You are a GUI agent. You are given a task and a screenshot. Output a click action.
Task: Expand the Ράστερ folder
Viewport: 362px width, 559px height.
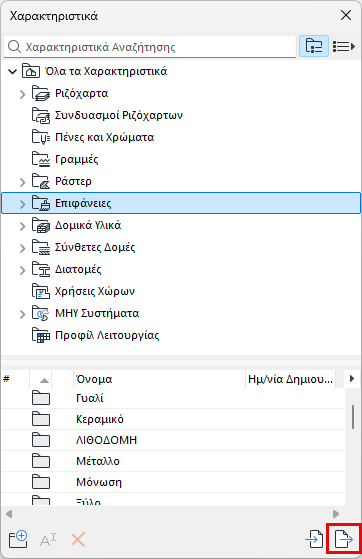coord(22,182)
